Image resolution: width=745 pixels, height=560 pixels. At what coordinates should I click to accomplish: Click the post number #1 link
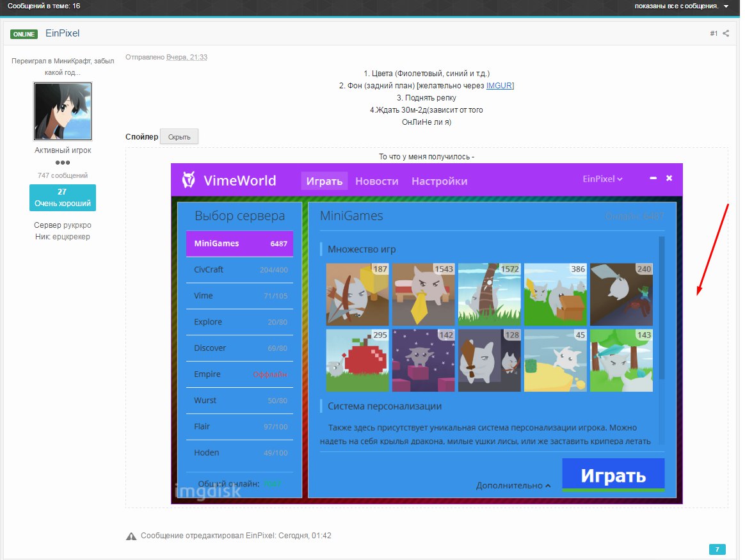tap(714, 33)
